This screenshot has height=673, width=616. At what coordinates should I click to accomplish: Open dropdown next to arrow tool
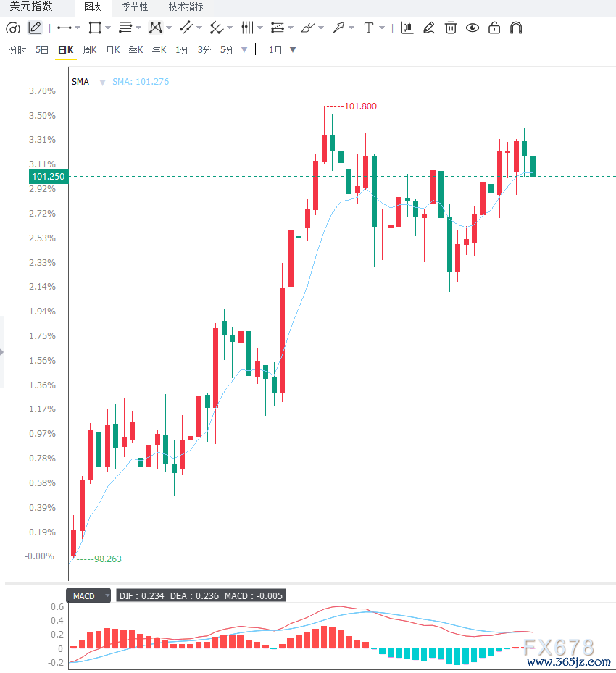351,28
